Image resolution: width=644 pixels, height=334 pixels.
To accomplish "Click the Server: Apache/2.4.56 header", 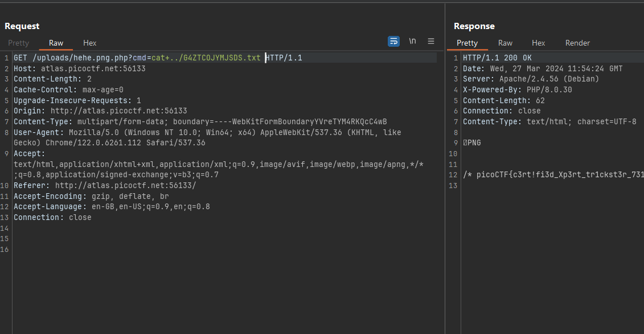I will pyautogui.click(x=531, y=79).
